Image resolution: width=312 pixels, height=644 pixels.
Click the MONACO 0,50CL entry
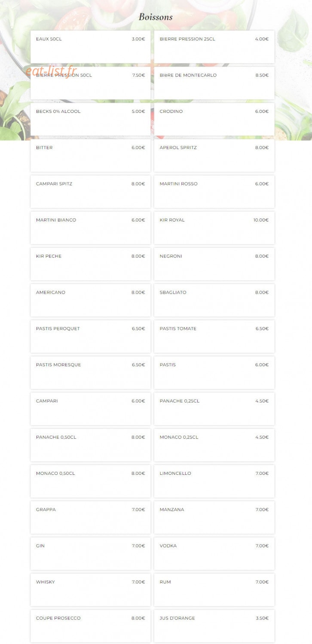pyautogui.click(x=91, y=481)
